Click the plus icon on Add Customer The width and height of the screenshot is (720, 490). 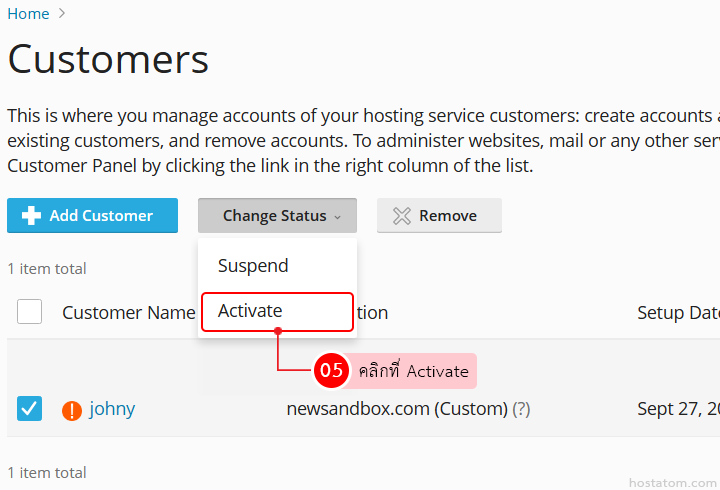tap(31, 216)
